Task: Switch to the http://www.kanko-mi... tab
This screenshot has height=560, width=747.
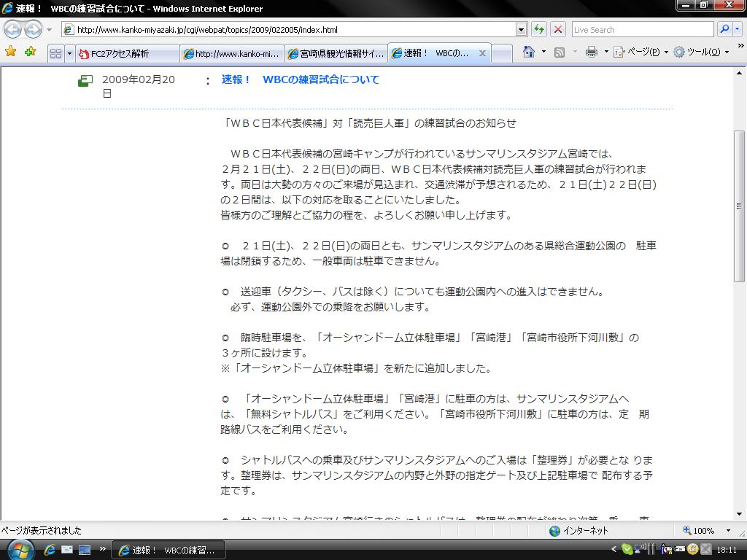Action: point(232,53)
